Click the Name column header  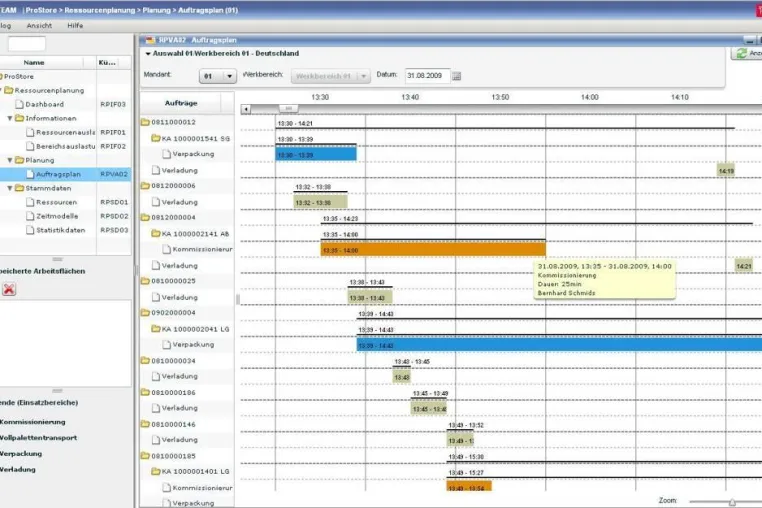click(x=34, y=63)
